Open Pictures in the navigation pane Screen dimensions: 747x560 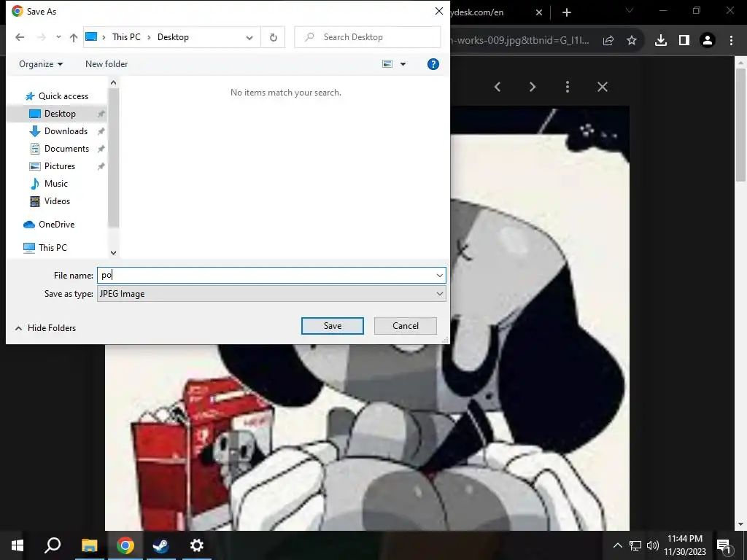[60, 166]
